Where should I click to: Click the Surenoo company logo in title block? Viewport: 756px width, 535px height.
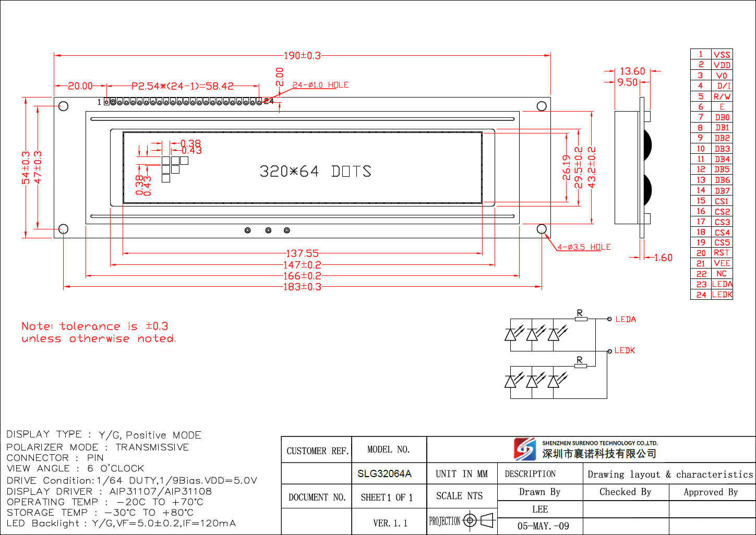(x=524, y=449)
